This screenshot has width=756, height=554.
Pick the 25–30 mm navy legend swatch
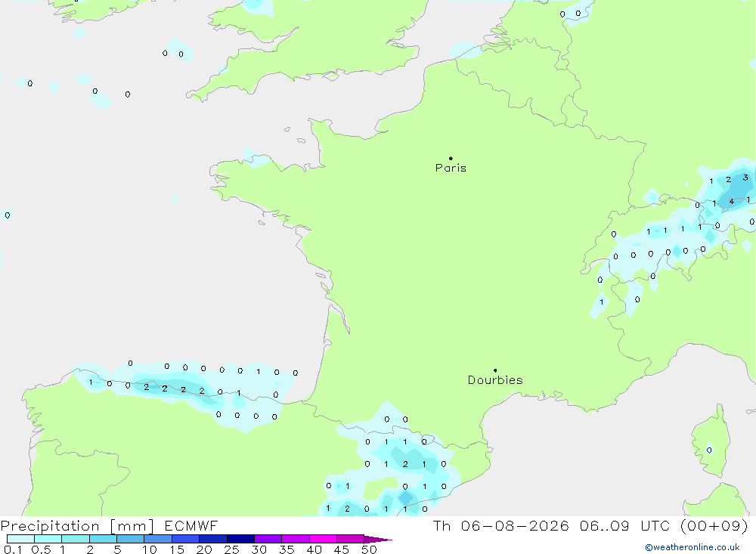coord(240,539)
